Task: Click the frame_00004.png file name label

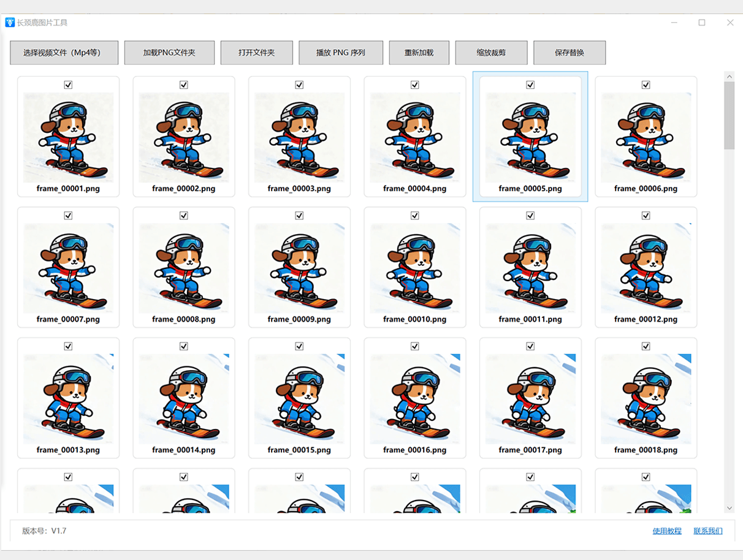Action: [415, 189]
